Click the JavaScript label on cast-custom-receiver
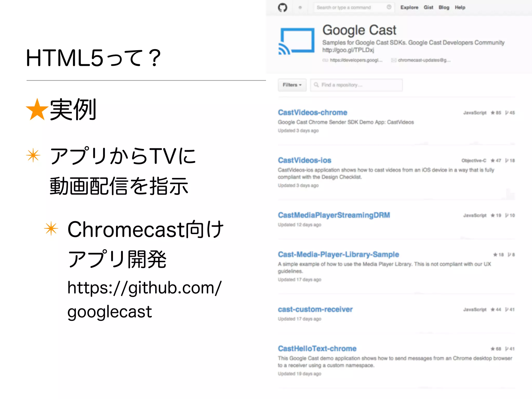 (475, 310)
